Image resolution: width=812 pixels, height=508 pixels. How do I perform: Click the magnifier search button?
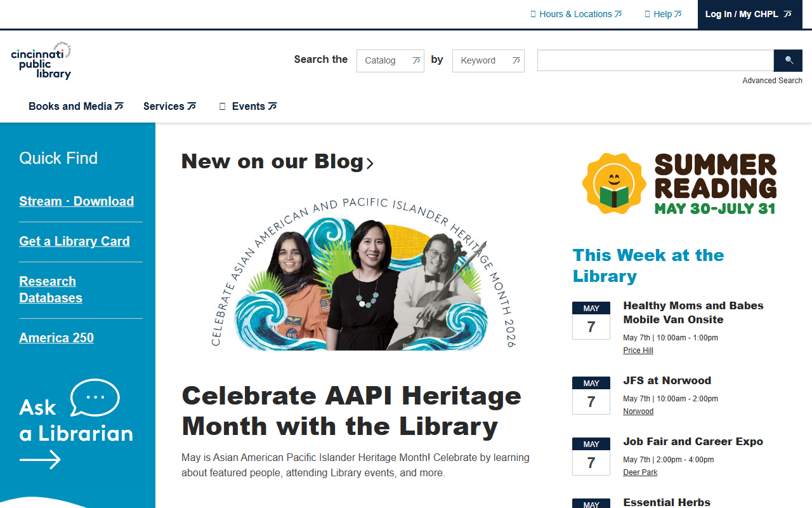(788, 60)
